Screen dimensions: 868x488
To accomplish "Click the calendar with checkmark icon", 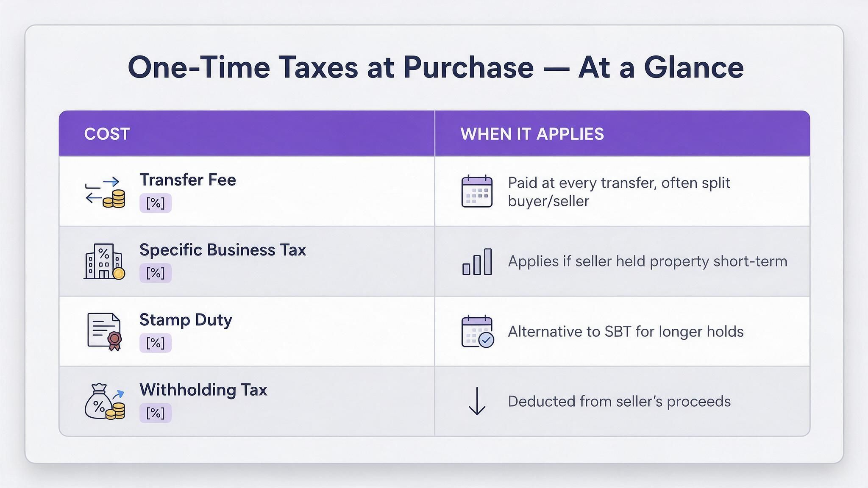I will (x=477, y=332).
